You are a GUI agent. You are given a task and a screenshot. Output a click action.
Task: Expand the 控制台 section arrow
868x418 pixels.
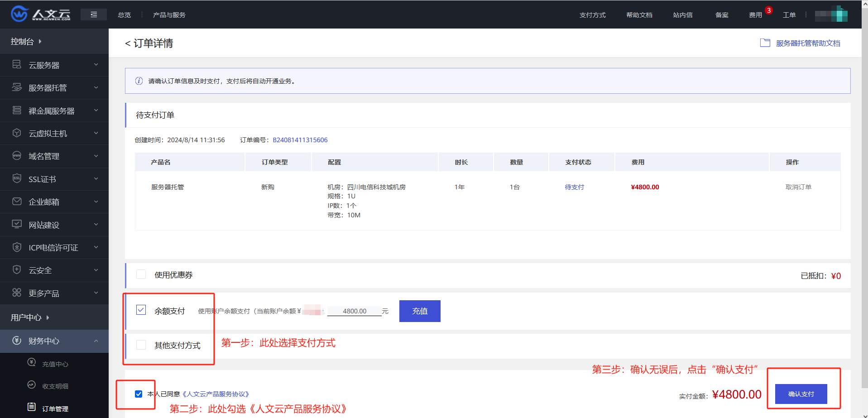click(x=40, y=41)
